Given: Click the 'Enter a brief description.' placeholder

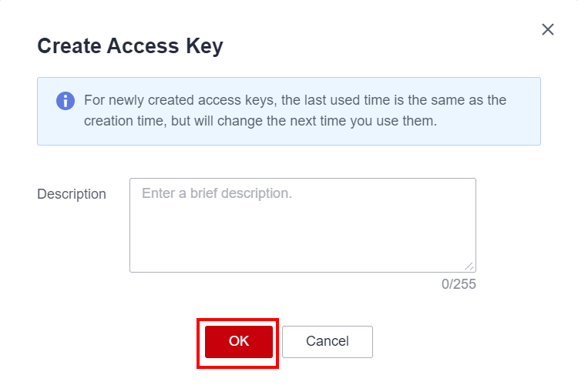Looking at the screenshot, I should pos(217,193).
